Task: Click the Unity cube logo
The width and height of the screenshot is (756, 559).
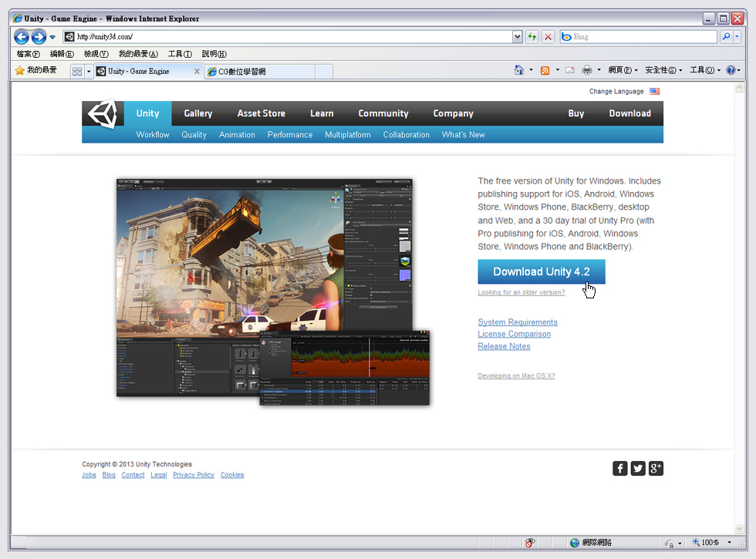Action: 103,114
